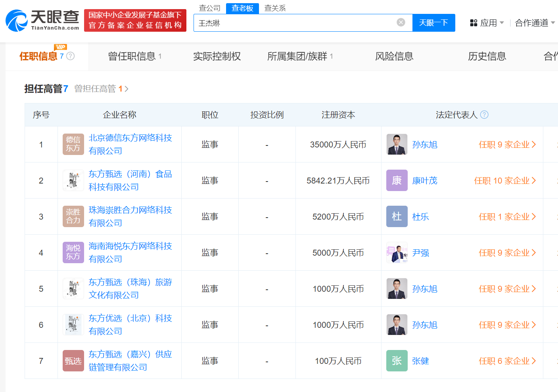Click 海悦东方 company logo icon
558x392 pixels.
[73, 252]
